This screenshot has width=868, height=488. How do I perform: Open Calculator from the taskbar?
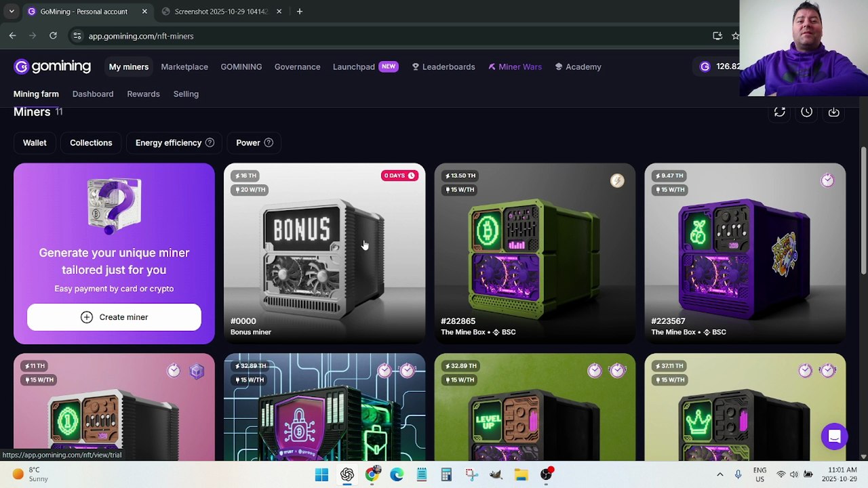(446, 474)
